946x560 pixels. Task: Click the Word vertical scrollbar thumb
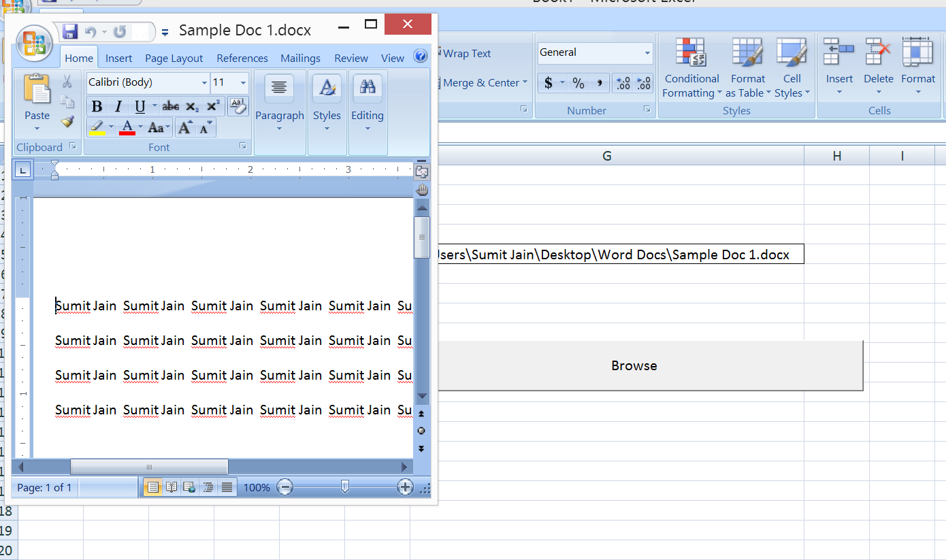click(x=422, y=237)
